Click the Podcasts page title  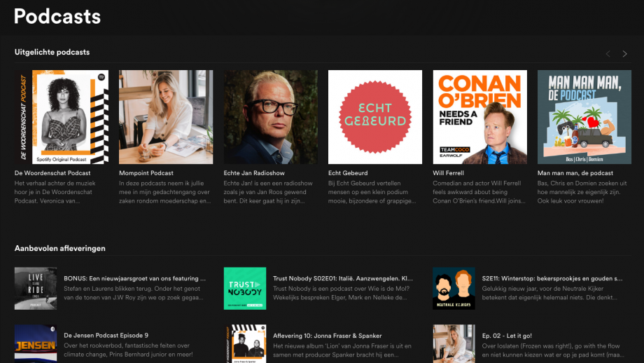pos(57,16)
